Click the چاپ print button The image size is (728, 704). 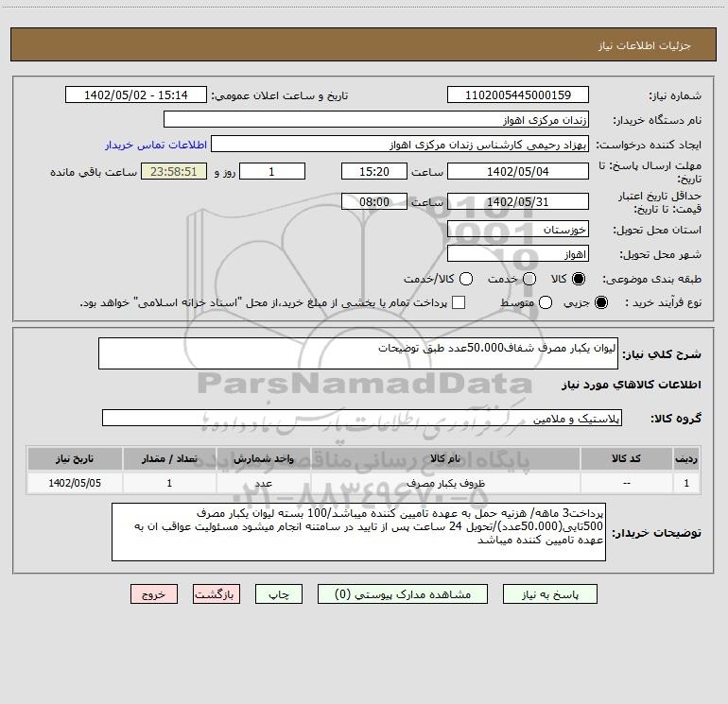click(279, 594)
